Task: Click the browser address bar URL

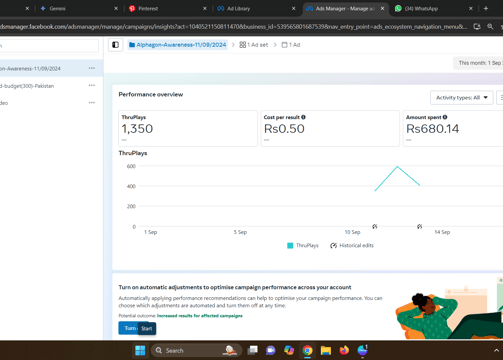Action: 233,27
